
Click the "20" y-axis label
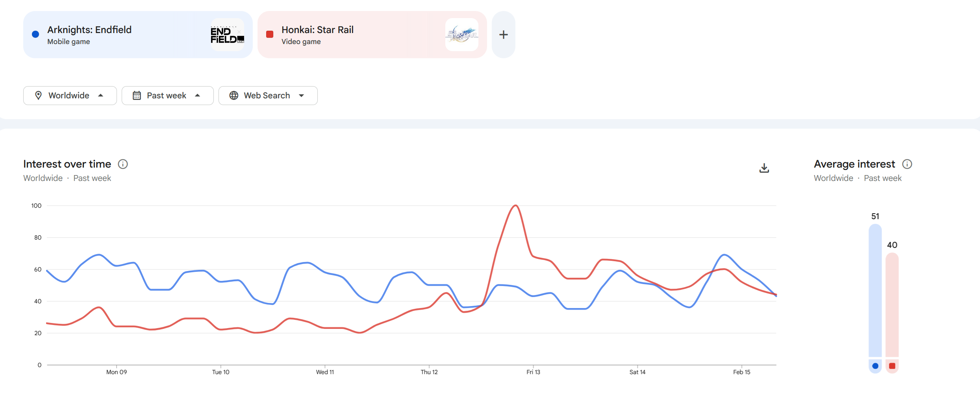(x=38, y=333)
